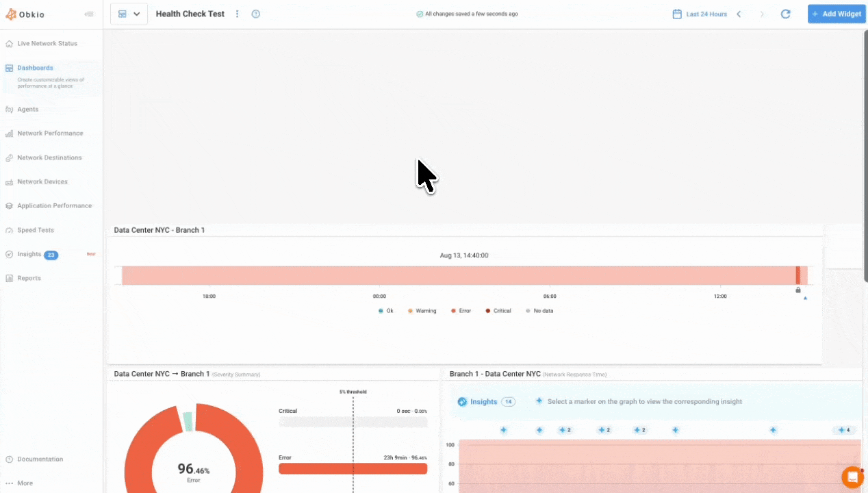Toggle the Warning legend series

[x=422, y=311]
